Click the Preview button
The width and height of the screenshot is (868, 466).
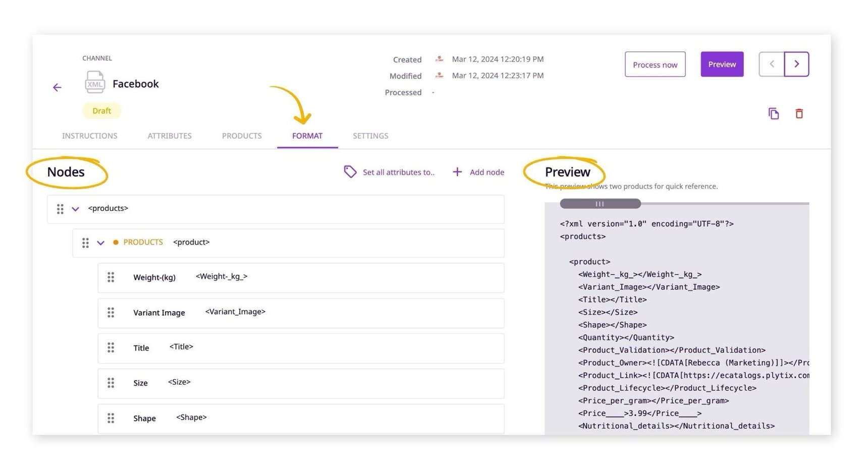(x=722, y=64)
